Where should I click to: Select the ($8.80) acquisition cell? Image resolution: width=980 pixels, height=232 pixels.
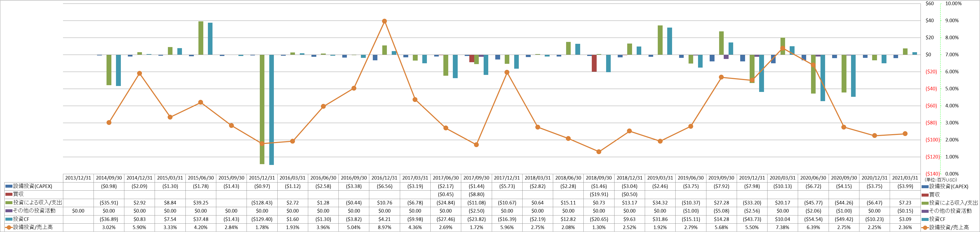(x=476, y=194)
